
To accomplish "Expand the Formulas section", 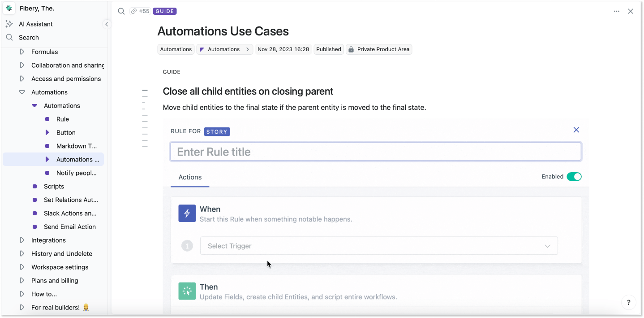I will pyautogui.click(x=22, y=52).
